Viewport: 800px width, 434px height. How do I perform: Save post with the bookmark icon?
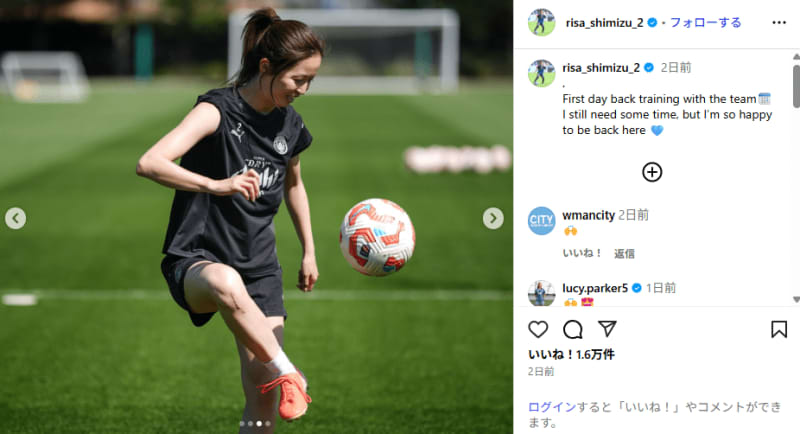pos(779,329)
